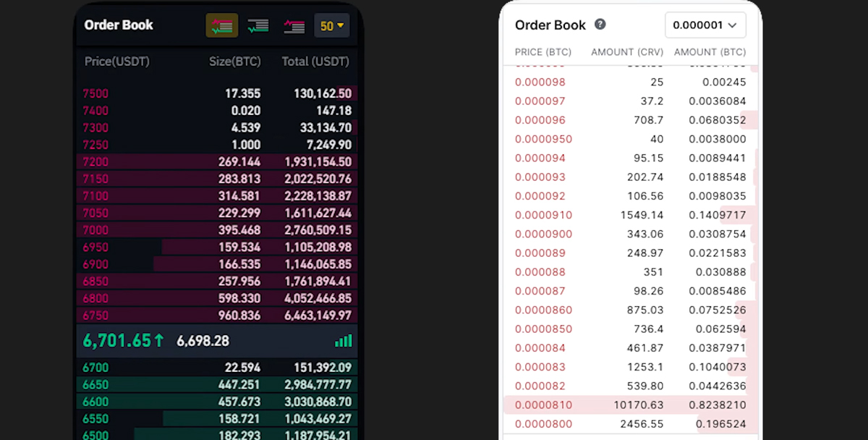This screenshot has width=868, height=440.
Task: Switch to the buy-orders-only view icon
Action: [x=258, y=26]
